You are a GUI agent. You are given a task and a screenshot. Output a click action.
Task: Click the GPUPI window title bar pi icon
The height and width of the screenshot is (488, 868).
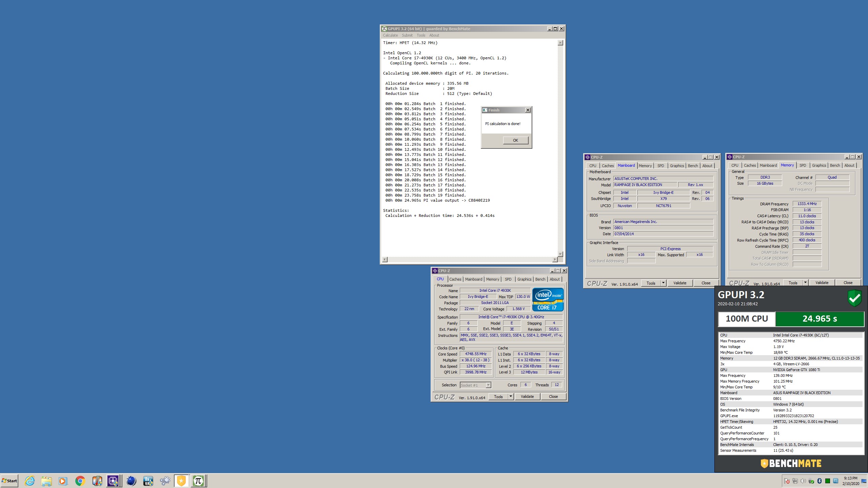click(384, 29)
